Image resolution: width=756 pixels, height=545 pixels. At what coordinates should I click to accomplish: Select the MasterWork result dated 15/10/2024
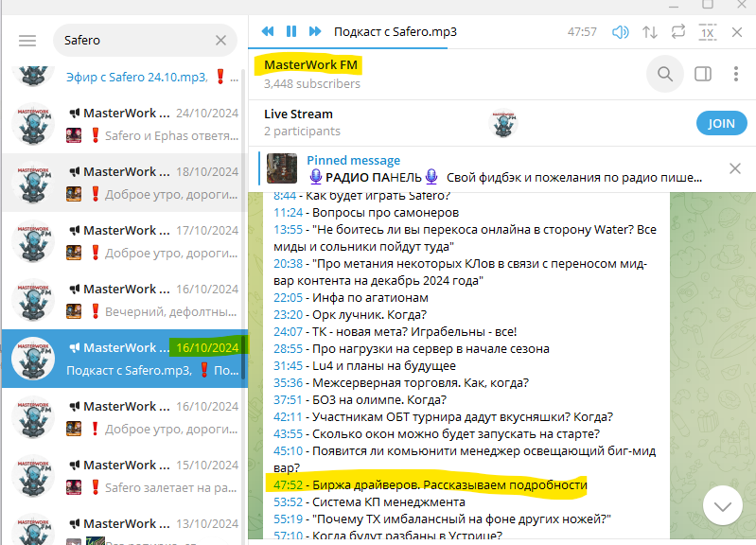click(123, 476)
